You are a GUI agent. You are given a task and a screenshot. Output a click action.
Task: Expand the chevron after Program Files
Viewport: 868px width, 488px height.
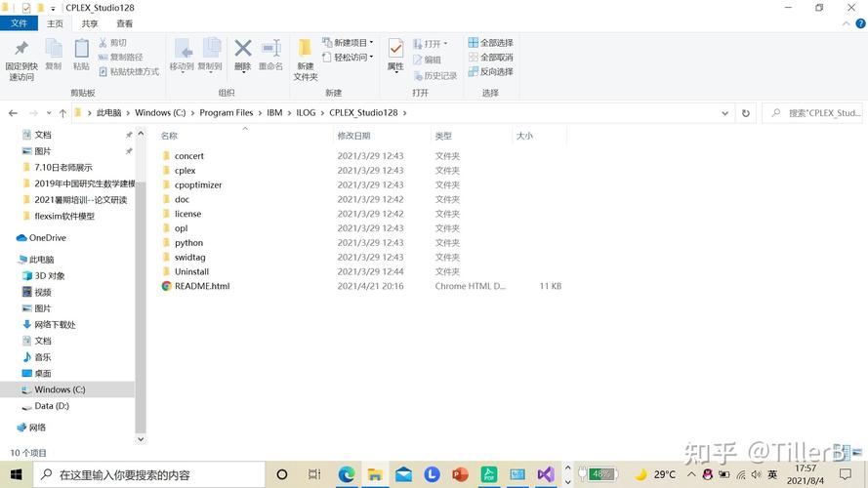[260, 113]
